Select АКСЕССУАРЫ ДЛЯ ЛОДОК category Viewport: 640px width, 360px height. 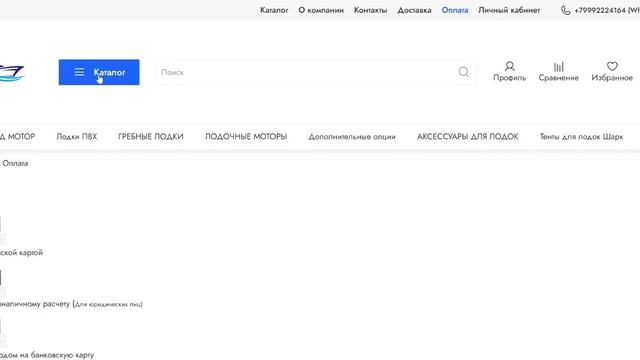click(x=467, y=137)
